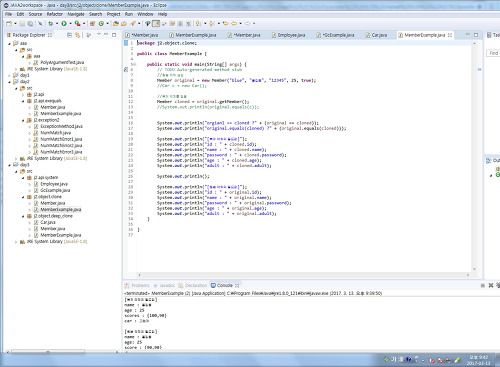Click the task marker on line 6
This screenshot has height=367, width=500.
coord(126,70)
